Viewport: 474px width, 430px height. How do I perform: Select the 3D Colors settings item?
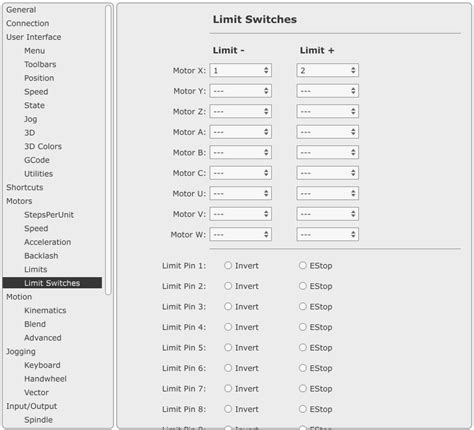click(43, 146)
